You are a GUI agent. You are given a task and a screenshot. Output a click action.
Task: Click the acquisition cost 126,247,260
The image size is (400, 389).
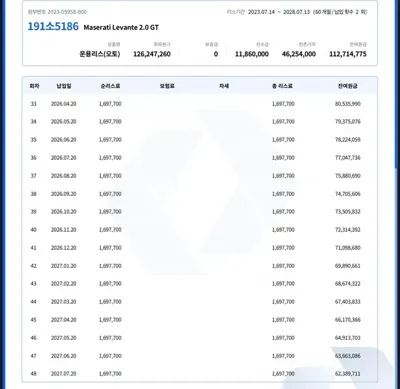click(152, 54)
